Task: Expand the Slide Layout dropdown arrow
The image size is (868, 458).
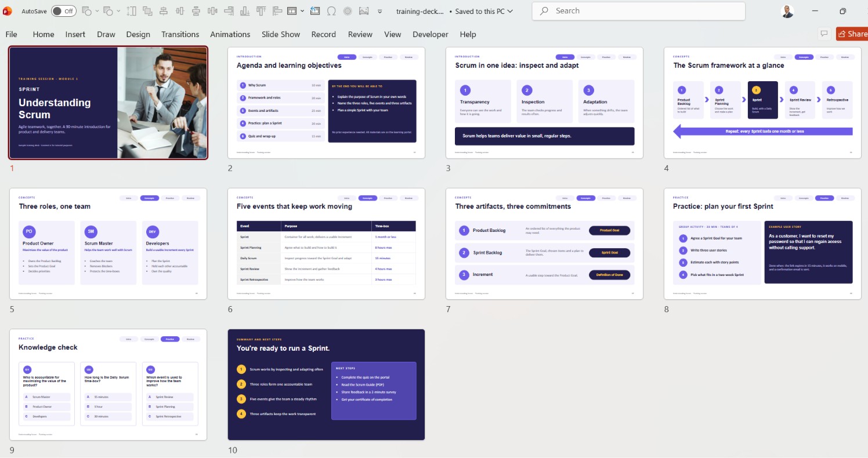Action: 302,11
